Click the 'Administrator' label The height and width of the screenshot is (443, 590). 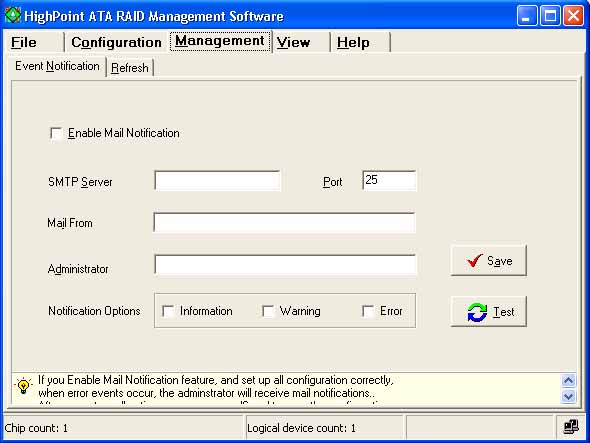(x=78, y=269)
